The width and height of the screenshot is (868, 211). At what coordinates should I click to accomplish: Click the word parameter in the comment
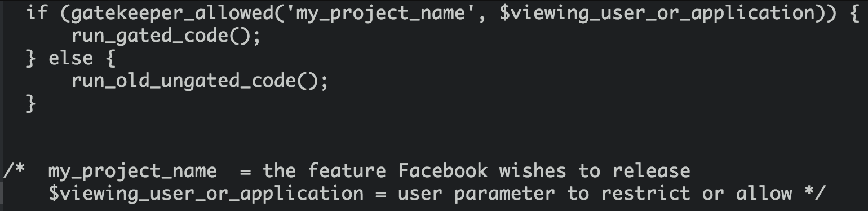click(504, 194)
